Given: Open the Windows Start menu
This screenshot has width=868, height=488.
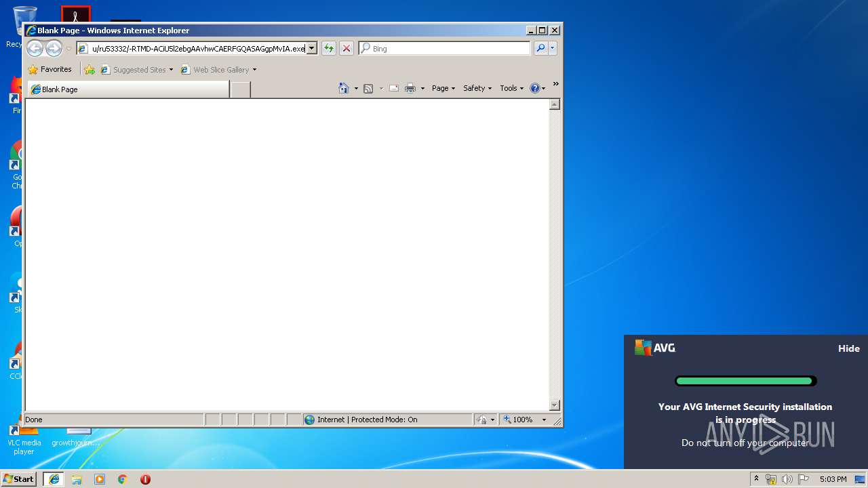Looking at the screenshot, I should pos(19,479).
